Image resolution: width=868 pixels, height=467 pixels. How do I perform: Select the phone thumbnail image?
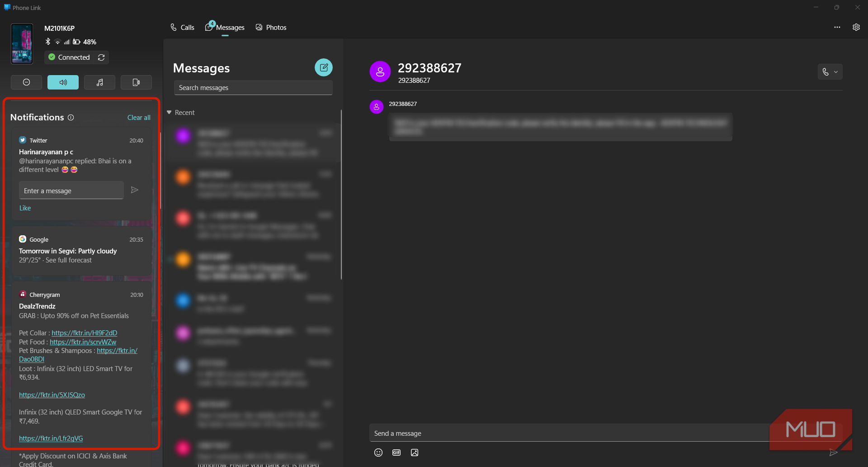click(22, 44)
